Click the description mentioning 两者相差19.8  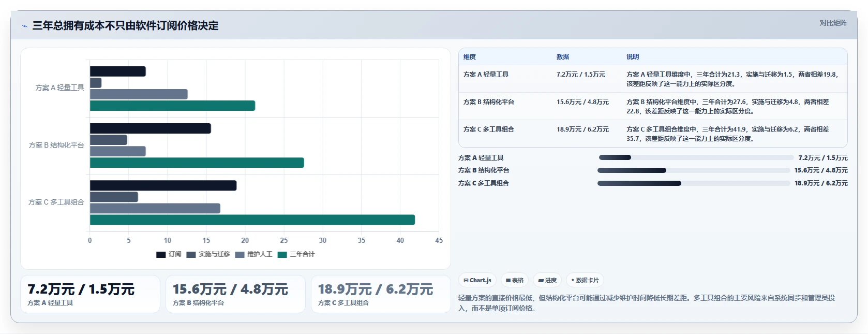coord(733,79)
